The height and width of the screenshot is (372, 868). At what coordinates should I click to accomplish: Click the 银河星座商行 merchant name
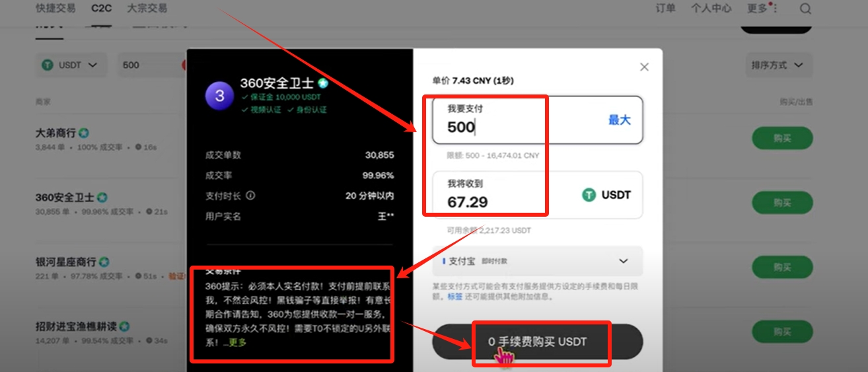pyautogui.click(x=66, y=262)
